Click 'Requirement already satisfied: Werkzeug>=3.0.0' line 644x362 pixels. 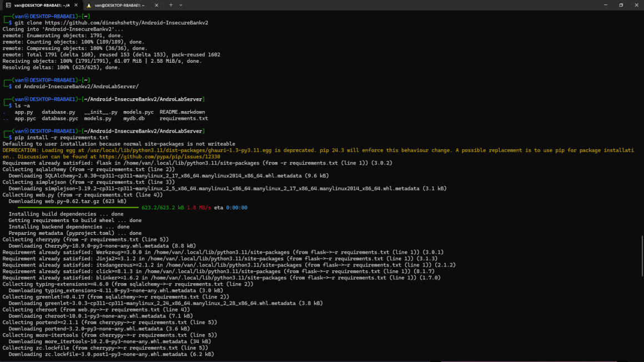[223, 252]
